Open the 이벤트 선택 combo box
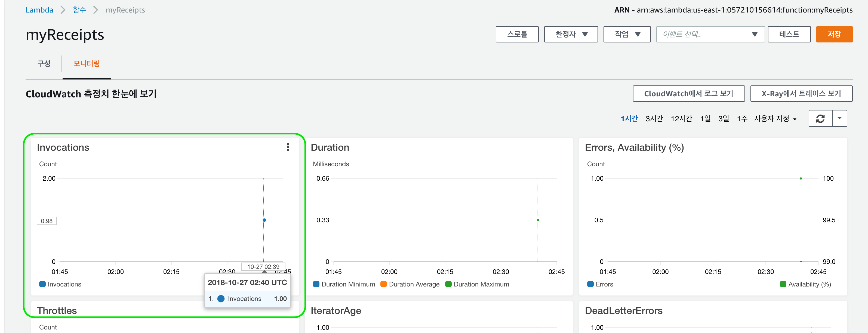This screenshot has width=868, height=333. [710, 34]
